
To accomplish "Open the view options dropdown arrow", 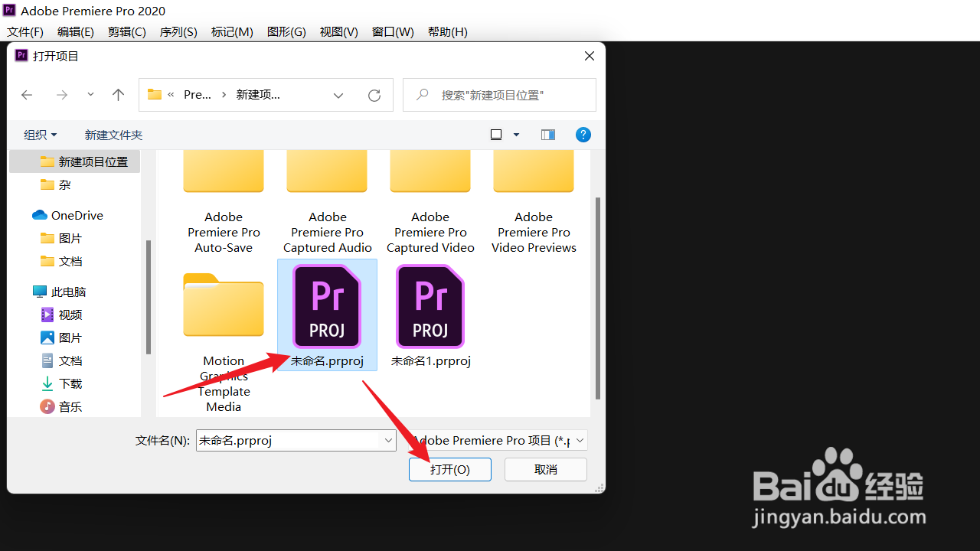I will click(516, 135).
